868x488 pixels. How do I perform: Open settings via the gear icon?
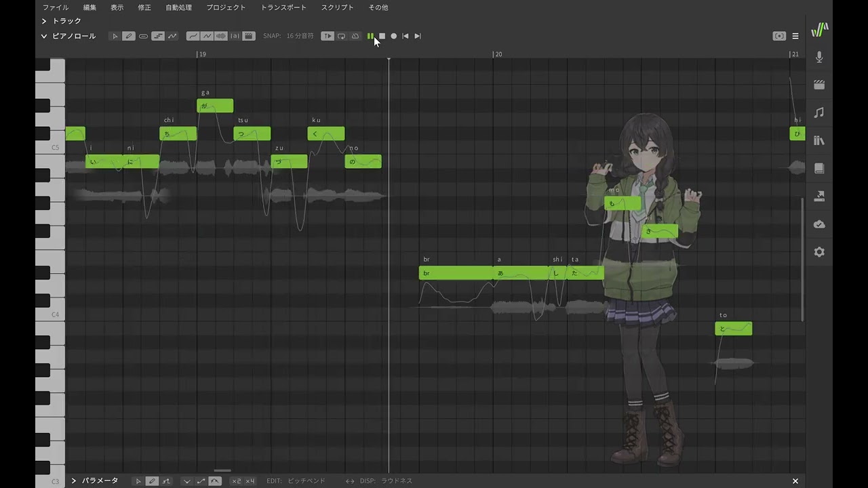click(819, 252)
